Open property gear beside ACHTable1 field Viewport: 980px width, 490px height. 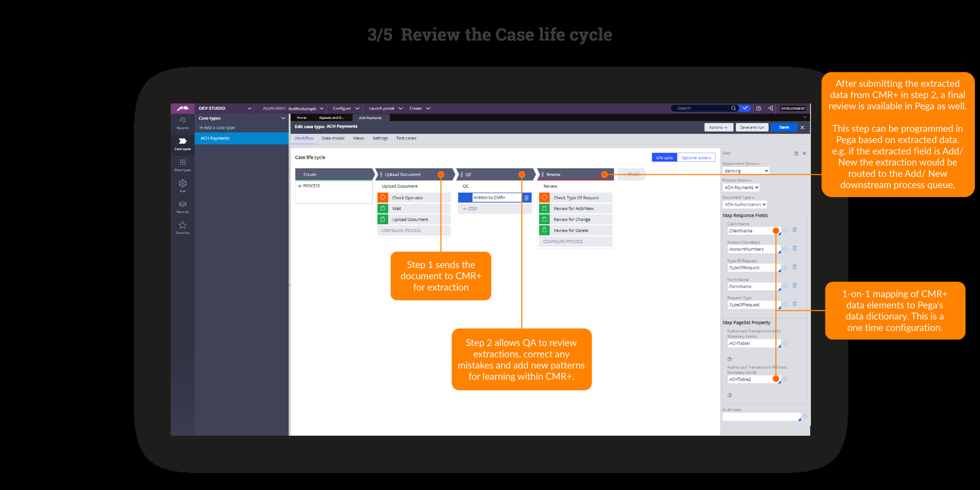click(x=785, y=344)
